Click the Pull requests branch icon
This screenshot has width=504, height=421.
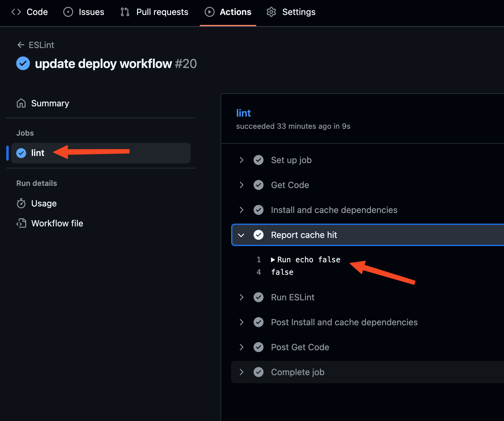click(x=125, y=12)
